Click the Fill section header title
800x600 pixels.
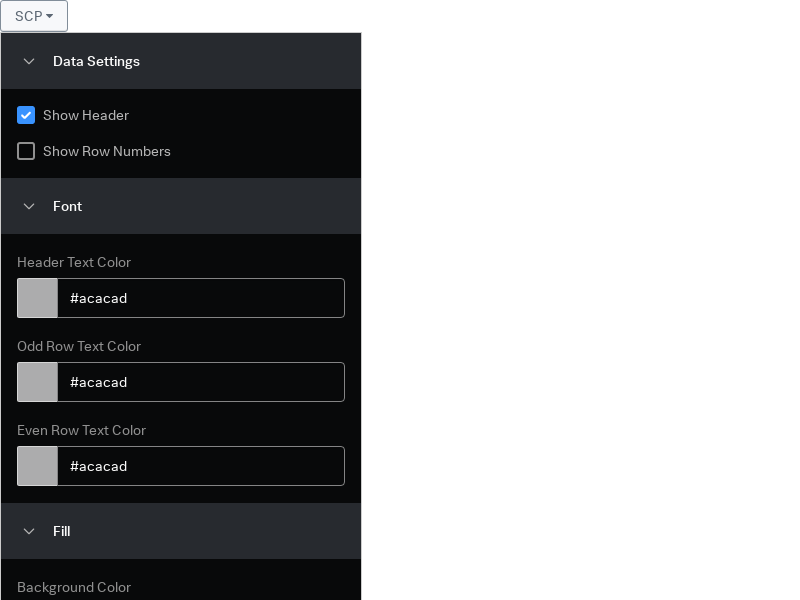(x=62, y=531)
